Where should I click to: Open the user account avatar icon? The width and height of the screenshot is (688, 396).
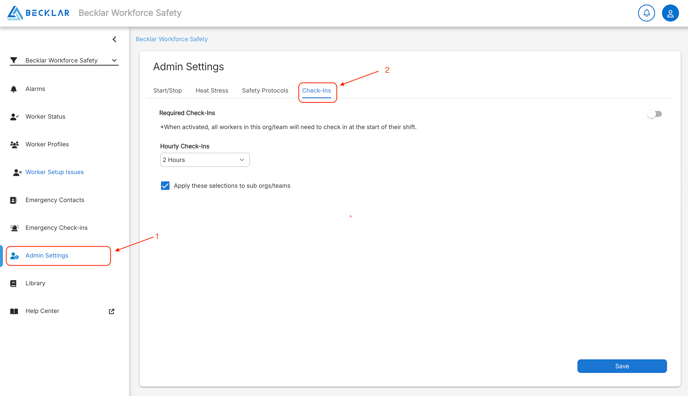[670, 13]
